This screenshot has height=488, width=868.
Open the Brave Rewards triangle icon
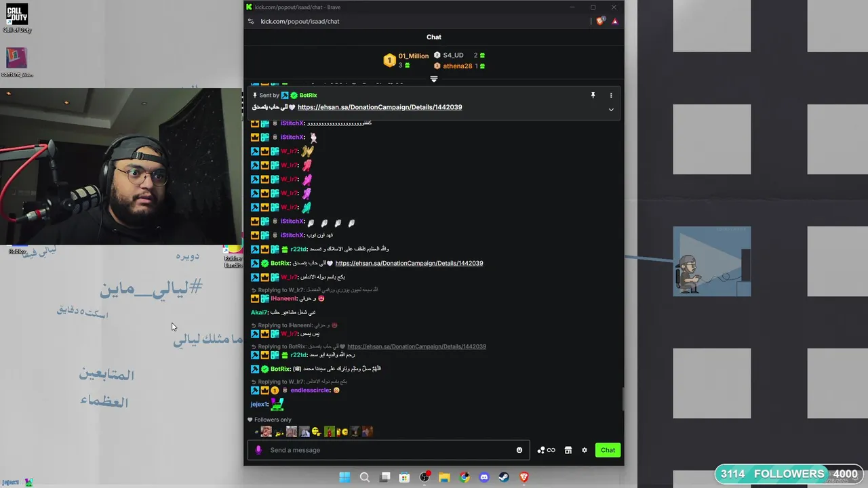(615, 21)
